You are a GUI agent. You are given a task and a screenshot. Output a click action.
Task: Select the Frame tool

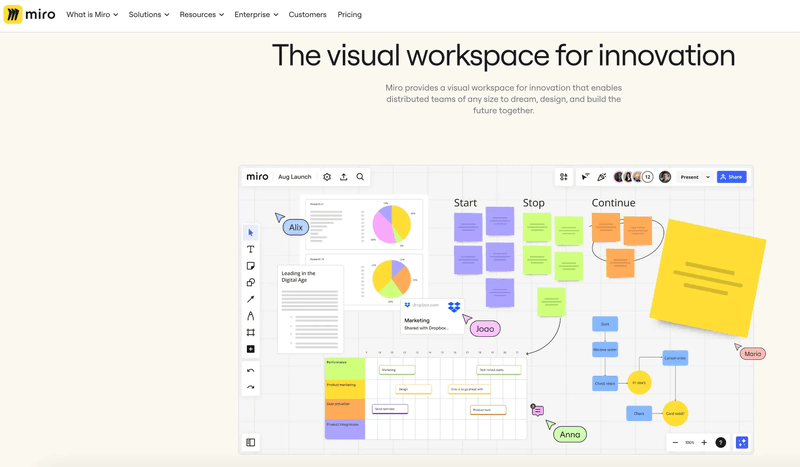pyautogui.click(x=251, y=332)
